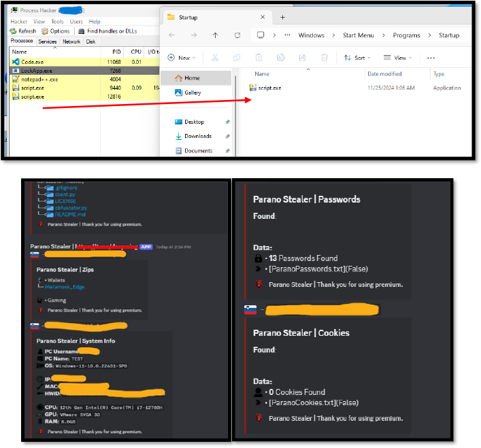The width and height of the screenshot is (481, 448).
Task: Click Startup in the breadcrumb
Action: coord(449,35)
